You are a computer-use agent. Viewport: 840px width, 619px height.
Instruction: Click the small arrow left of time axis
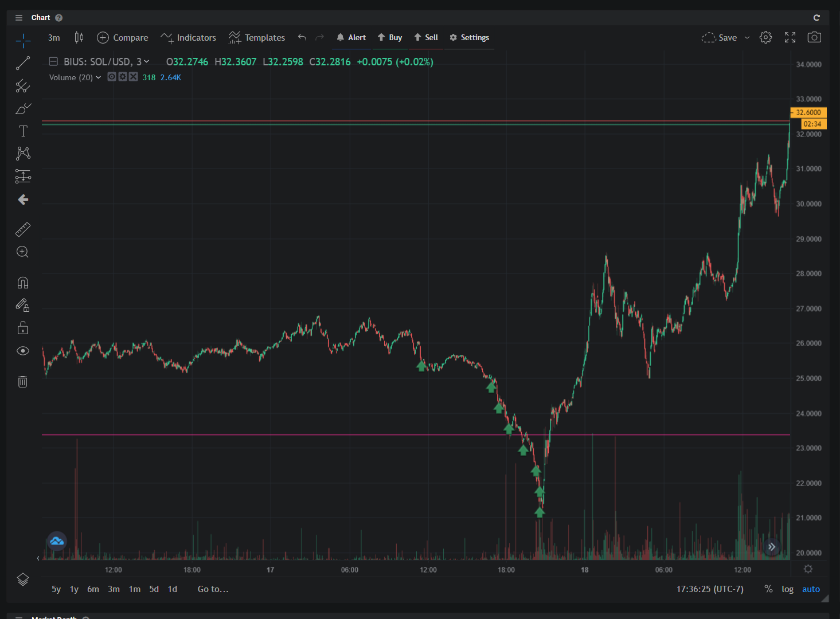point(38,558)
